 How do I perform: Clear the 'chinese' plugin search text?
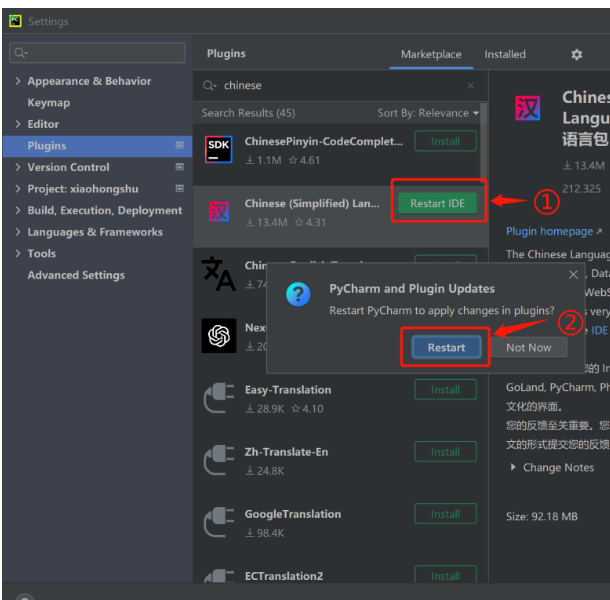(470, 85)
